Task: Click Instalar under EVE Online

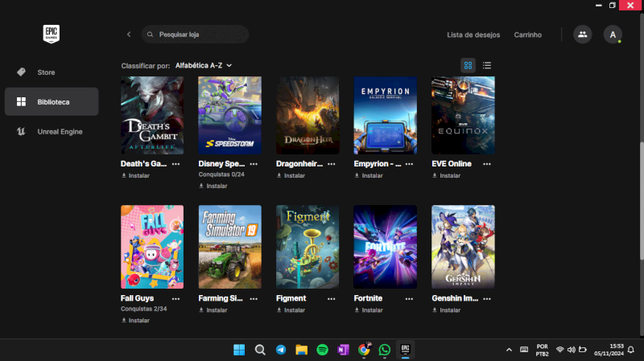Action: pyautogui.click(x=450, y=175)
